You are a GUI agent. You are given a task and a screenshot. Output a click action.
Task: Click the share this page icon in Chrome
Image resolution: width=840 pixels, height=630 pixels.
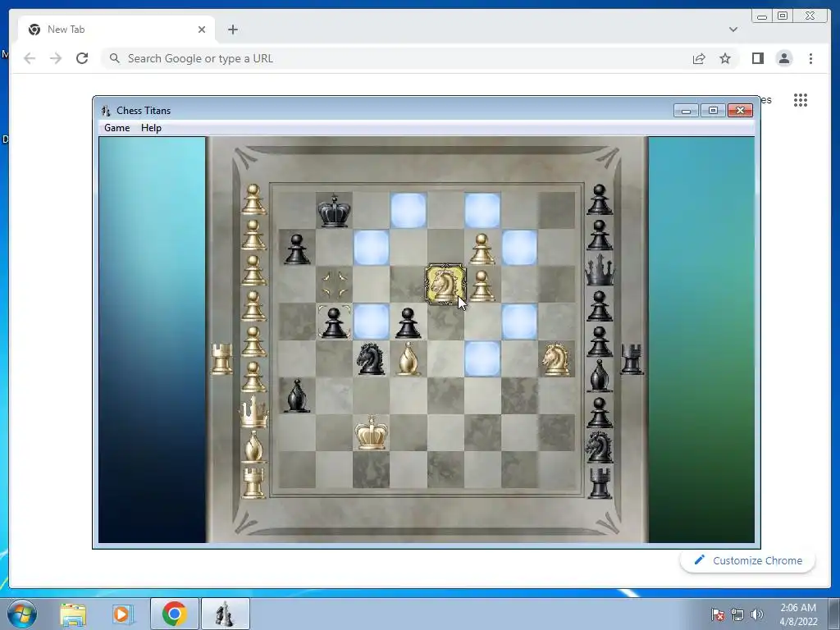point(699,58)
